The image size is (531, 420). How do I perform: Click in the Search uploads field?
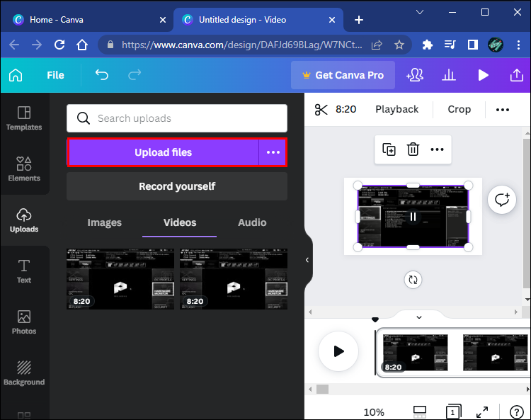click(x=184, y=118)
